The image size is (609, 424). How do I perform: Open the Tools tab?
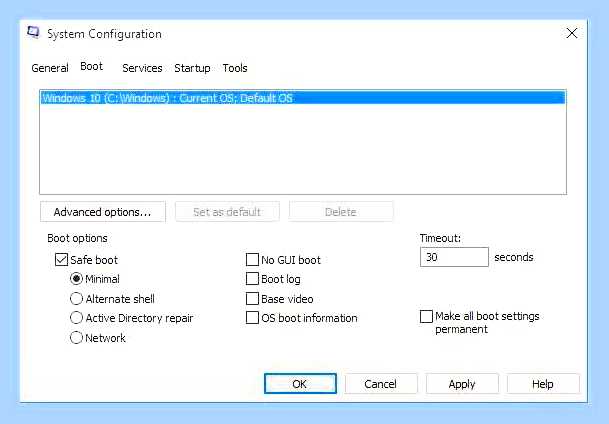click(x=235, y=68)
